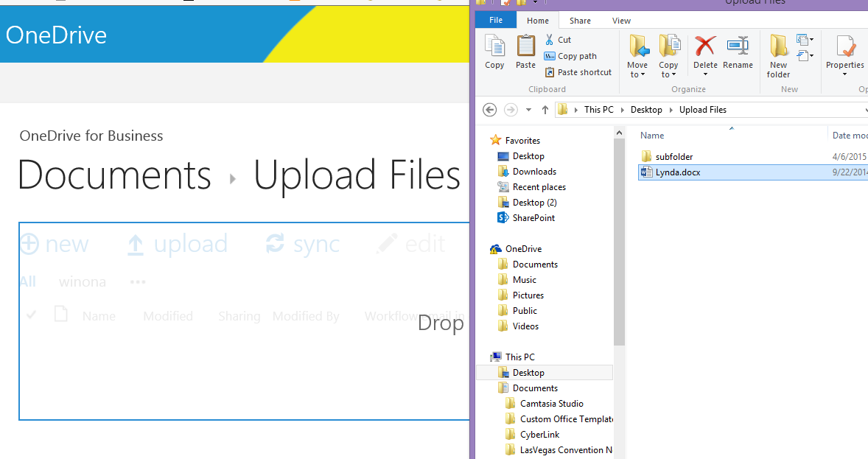The image size is (868, 459).
Task: Click the Rename icon in ribbon
Action: click(738, 52)
